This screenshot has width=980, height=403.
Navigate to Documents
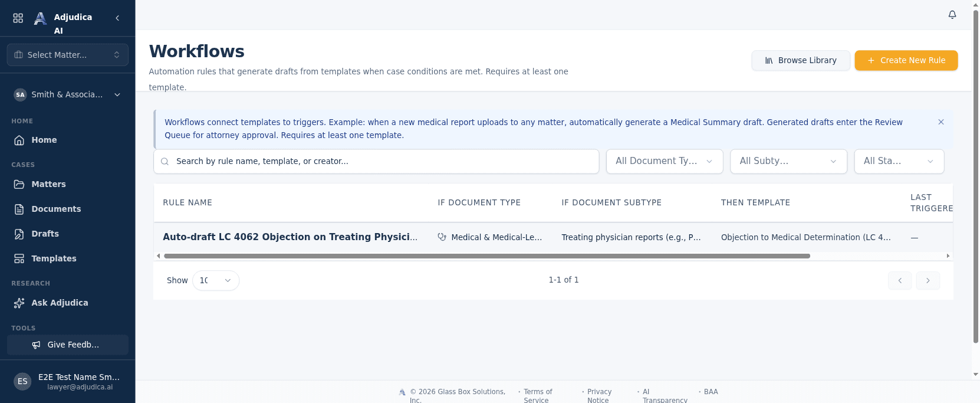coord(68,209)
